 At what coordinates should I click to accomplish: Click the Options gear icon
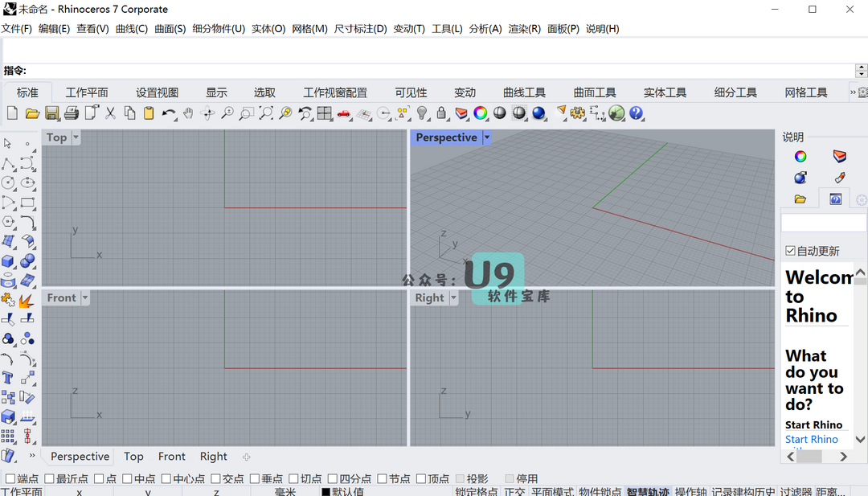coord(578,113)
